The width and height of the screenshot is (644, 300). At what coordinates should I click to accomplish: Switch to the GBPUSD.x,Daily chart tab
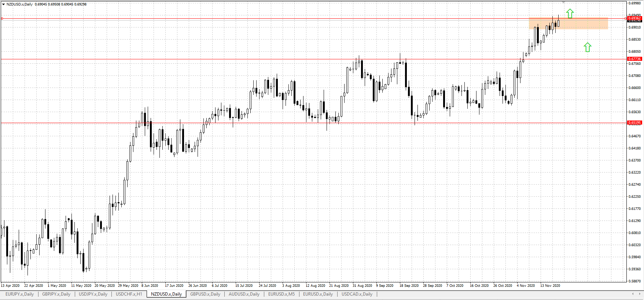205,294
